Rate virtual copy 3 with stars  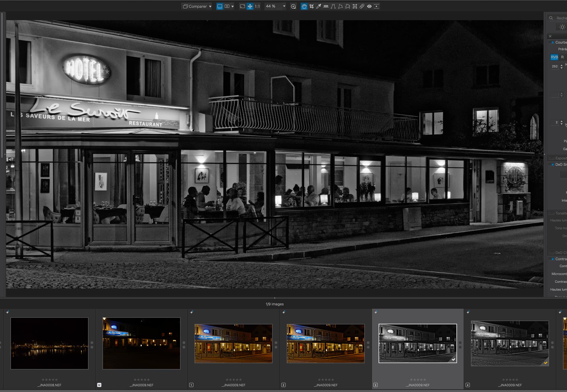(418, 380)
